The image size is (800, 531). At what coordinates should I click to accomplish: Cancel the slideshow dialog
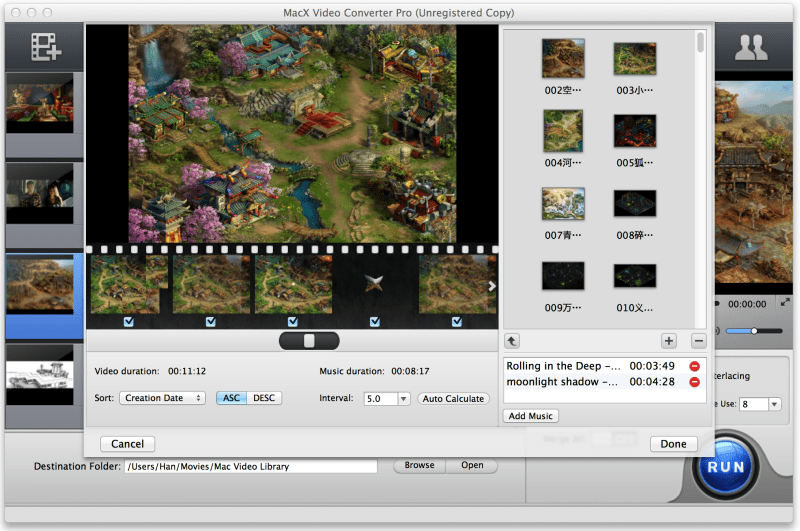(128, 444)
